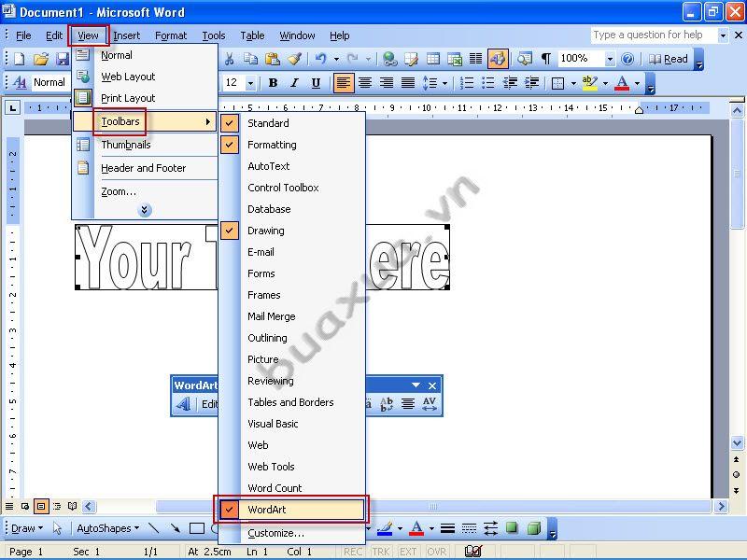747x560 pixels.
Task: Open the File menu
Action: pyautogui.click(x=23, y=35)
